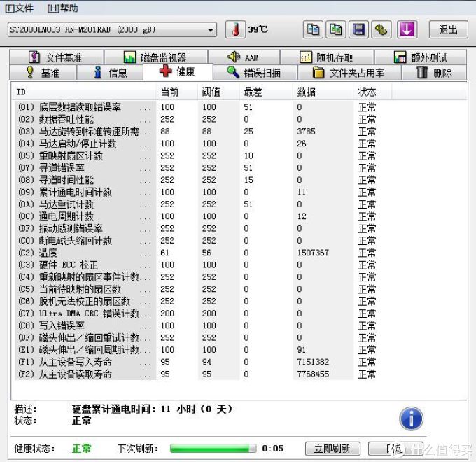Select row (F1) 从主设备写入寿命
This screenshot has height=462, width=476.
[x=197, y=362]
